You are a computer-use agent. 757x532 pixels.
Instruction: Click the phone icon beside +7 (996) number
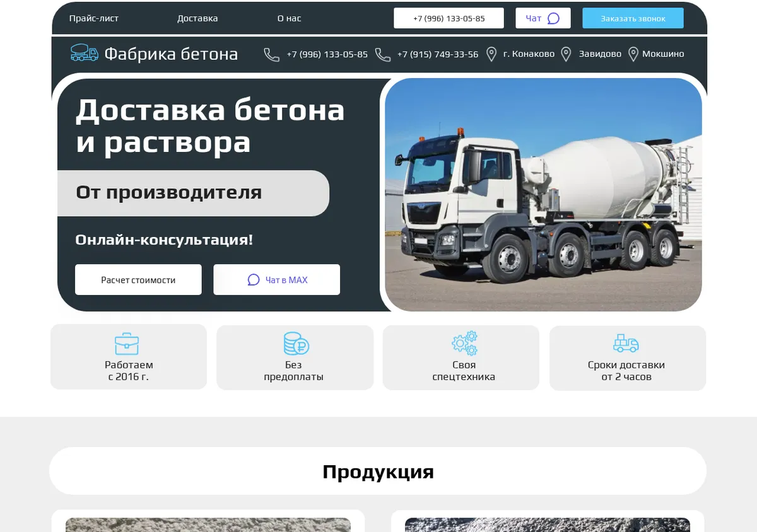[x=271, y=55]
